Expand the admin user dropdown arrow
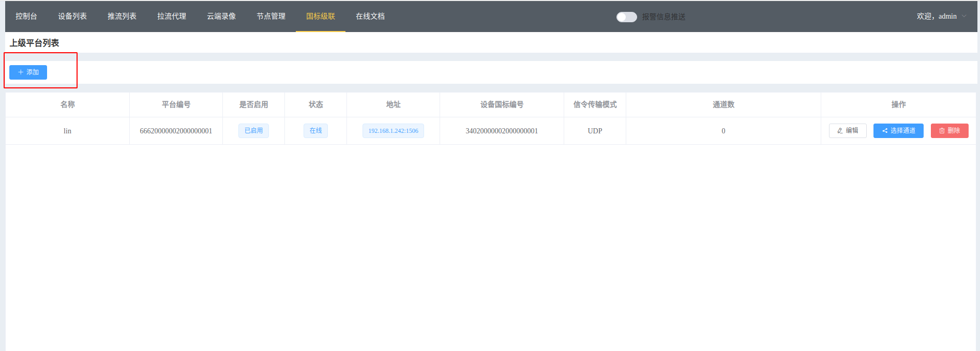The width and height of the screenshot is (980, 351). coord(964,17)
